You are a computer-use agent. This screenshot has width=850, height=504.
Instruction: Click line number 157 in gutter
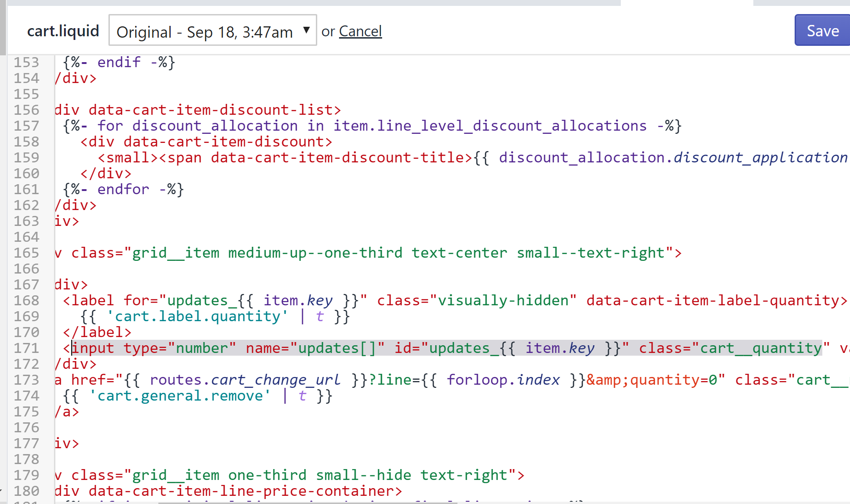tap(26, 126)
